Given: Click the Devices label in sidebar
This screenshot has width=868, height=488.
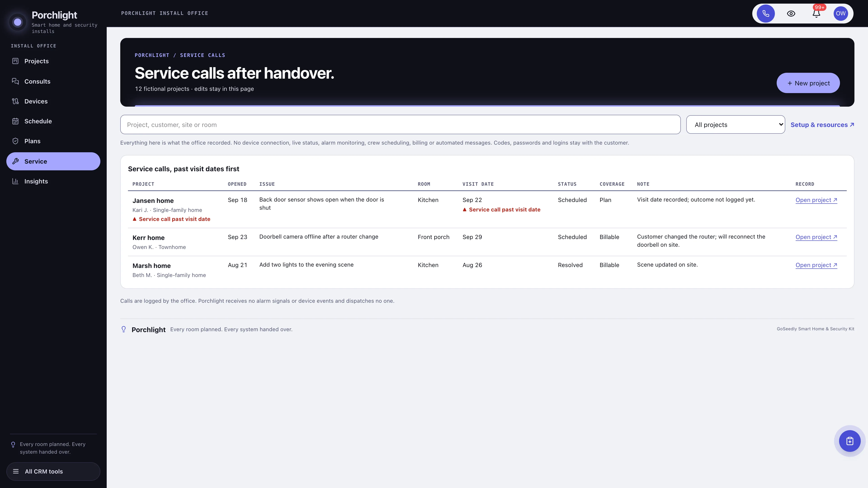Looking at the screenshot, I should tap(36, 101).
